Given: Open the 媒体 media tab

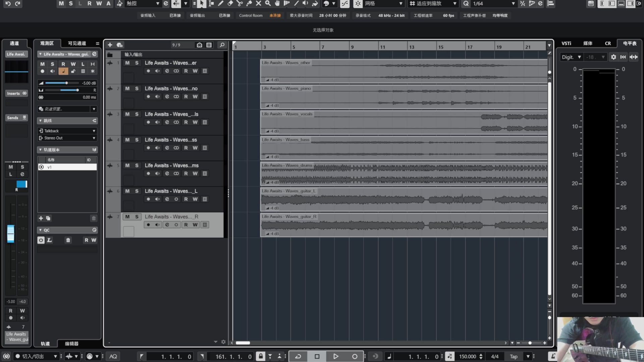Looking at the screenshot, I should (x=588, y=43).
